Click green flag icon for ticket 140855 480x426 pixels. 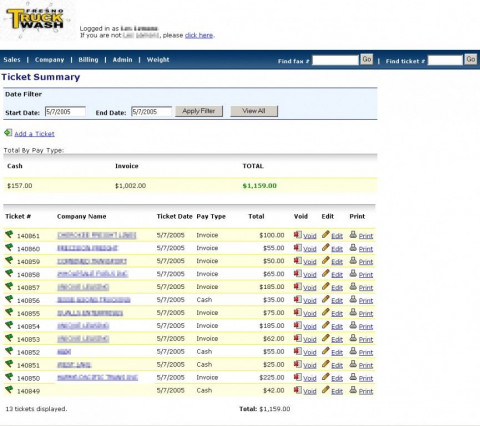9,312
